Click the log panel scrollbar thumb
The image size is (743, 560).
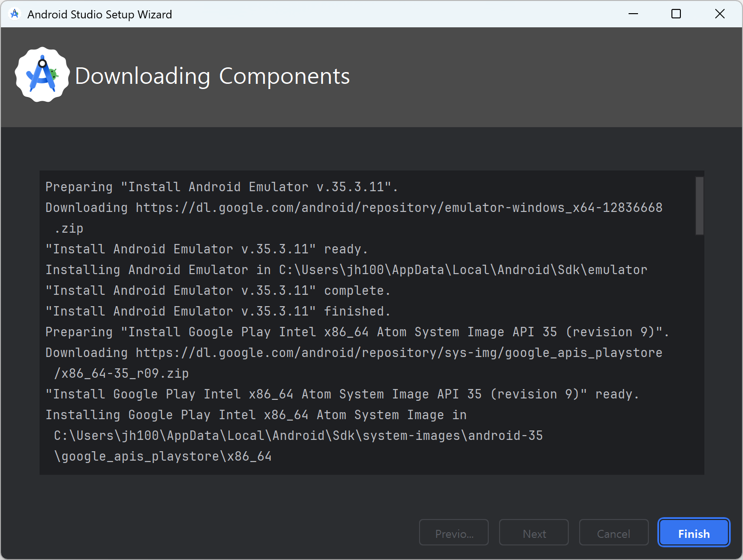point(700,206)
